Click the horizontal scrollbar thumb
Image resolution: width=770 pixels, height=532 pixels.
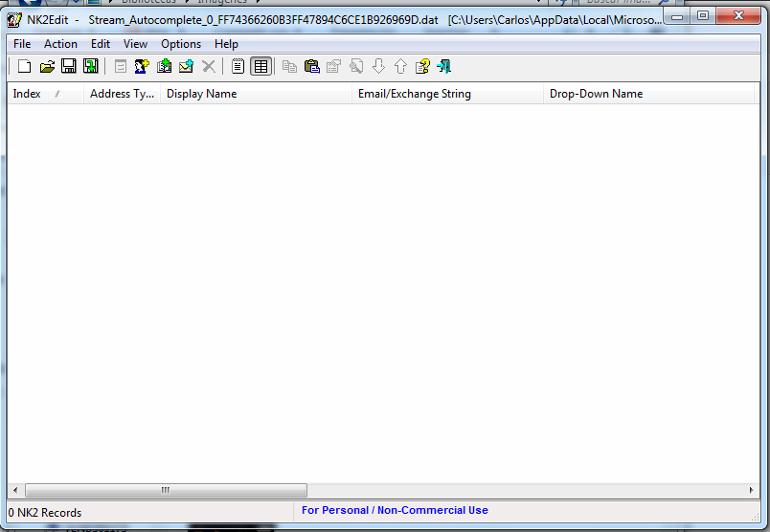[x=166, y=490]
